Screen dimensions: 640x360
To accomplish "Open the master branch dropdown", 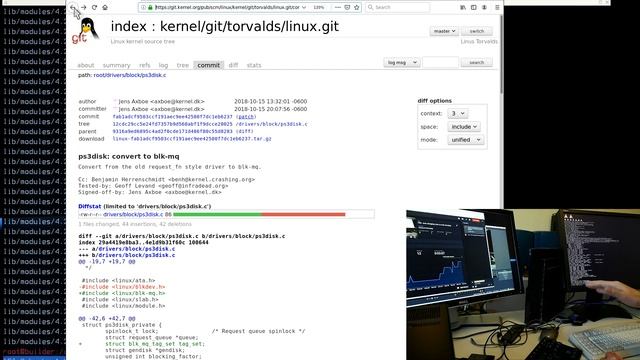I will click(444, 31).
